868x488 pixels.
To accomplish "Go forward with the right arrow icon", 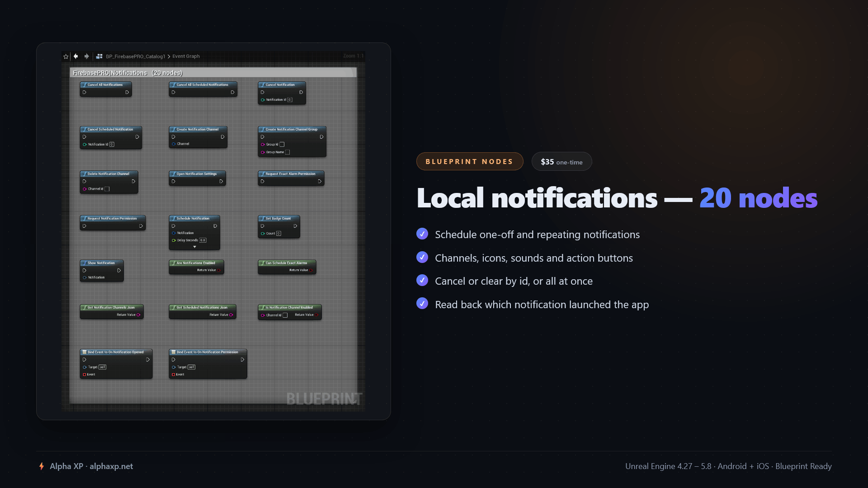I will coord(87,56).
